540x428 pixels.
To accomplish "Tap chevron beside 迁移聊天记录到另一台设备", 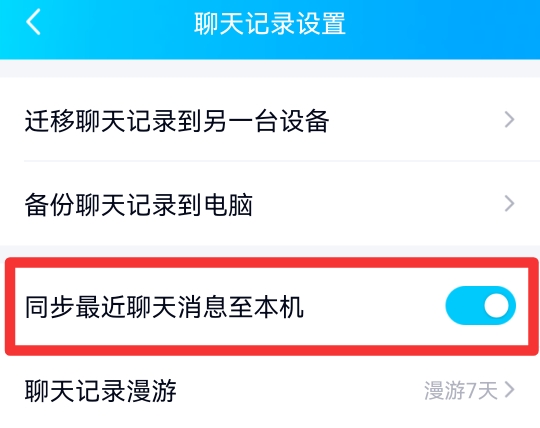I will [x=509, y=119].
